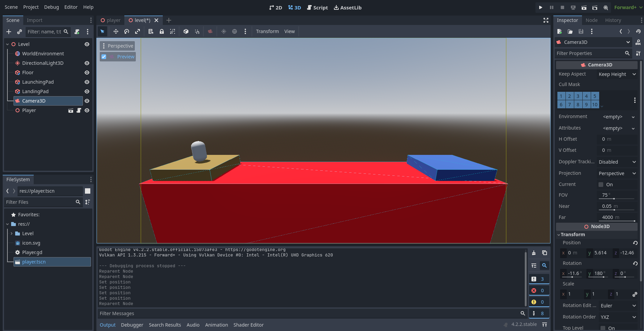Viewport: 644px width, 331px height.
Task: Open the viewport Perspective menu button
Action: pos(118,46)
